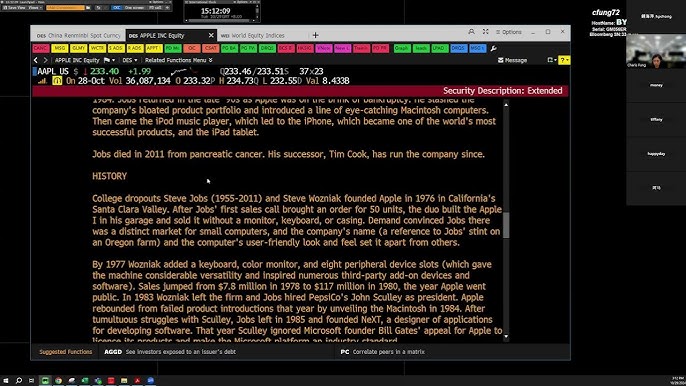
Task: Switch to China Renminbi Spot Curncy tab
Action: pyautogui.click(x=78, y=35)
